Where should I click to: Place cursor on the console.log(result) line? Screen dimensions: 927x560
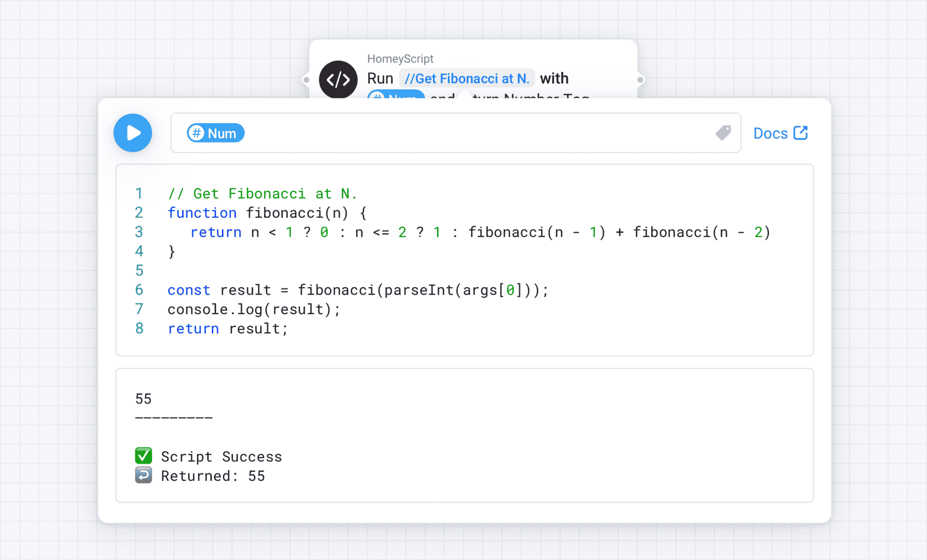tap(254, 309)
